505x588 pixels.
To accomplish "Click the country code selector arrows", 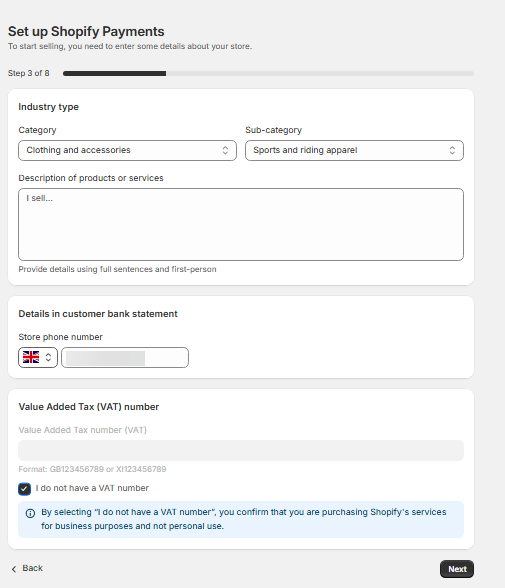I will (48, 357).
